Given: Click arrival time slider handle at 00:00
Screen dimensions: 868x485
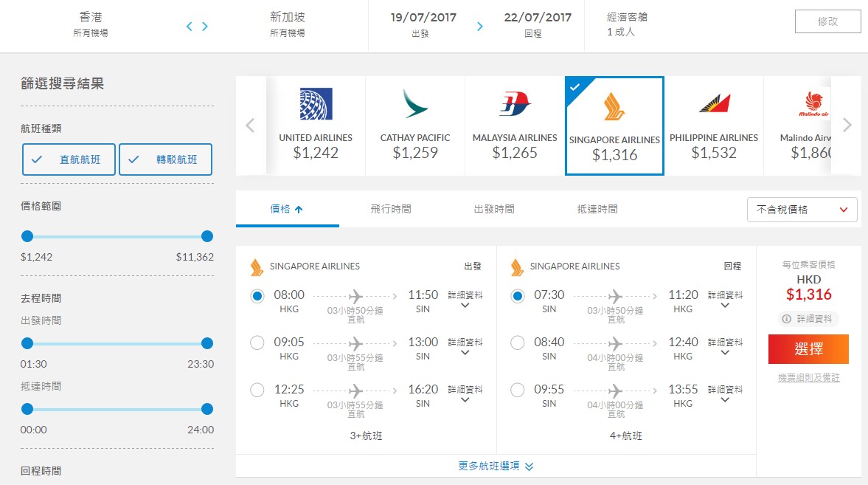Looking at the screenshot, I should (27, 409).
